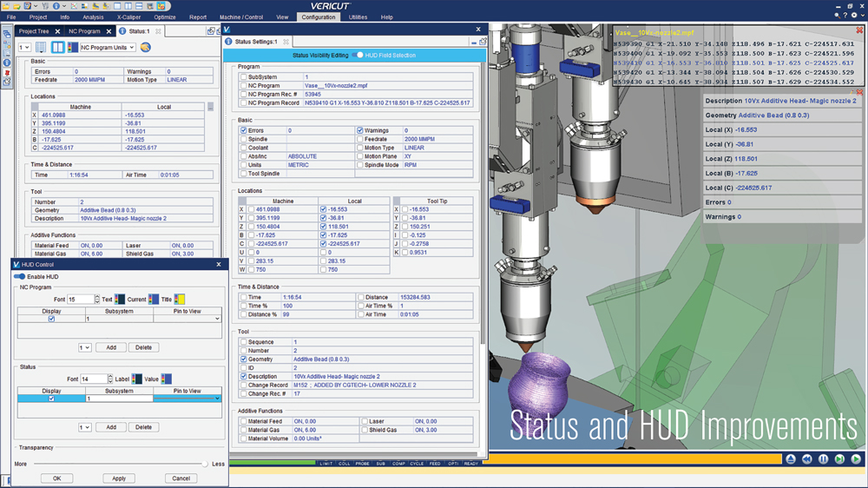Open the NC Program subsystem dropdown beside Add

[x=85, y=347]
